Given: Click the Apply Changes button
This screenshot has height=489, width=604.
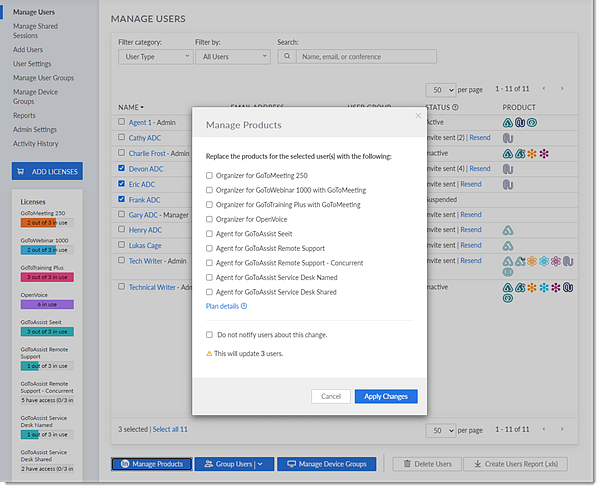Looking at the screenshot, I should click(x=385, y=396).
